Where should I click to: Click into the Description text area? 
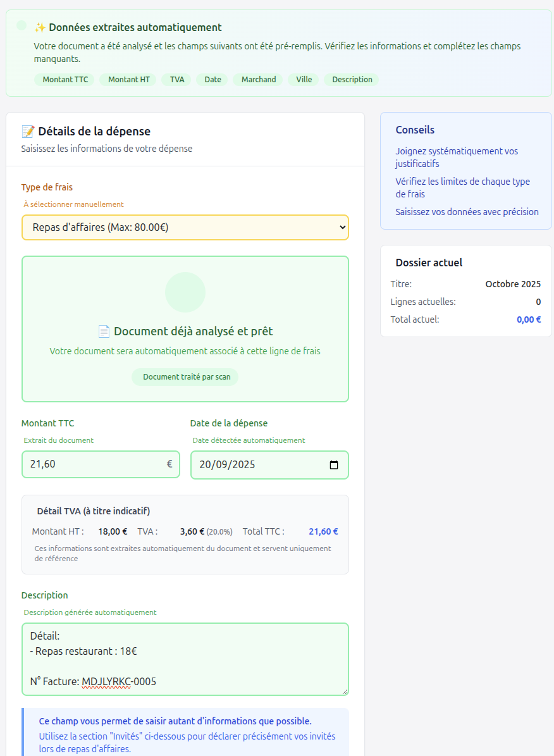(x=185, y=659)
